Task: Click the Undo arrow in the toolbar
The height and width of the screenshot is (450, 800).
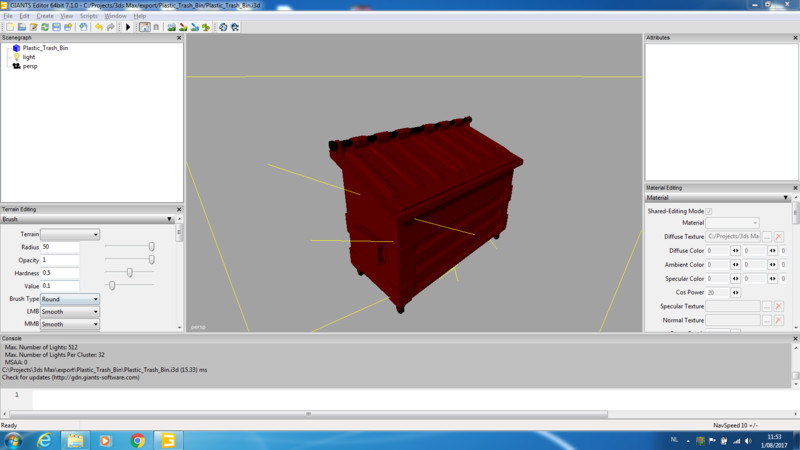Action: 98,27
